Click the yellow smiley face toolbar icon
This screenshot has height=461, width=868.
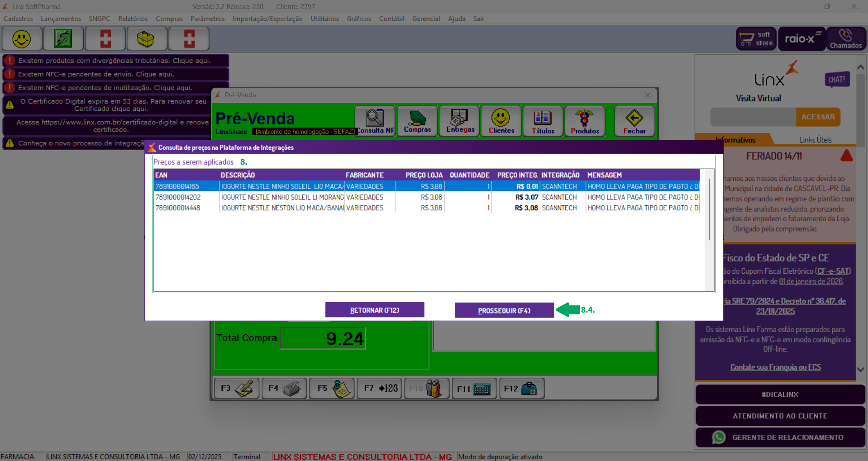click(x=22, y=39)
